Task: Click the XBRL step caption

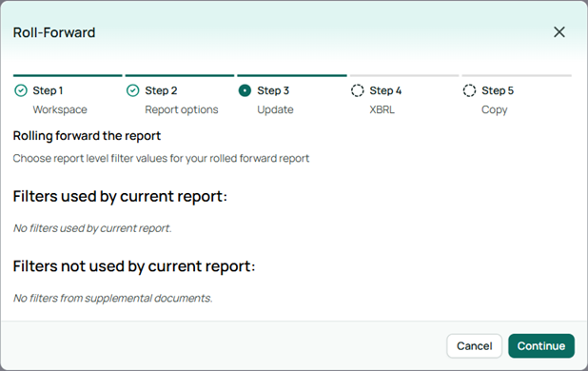Action: (x=382, y=109)
